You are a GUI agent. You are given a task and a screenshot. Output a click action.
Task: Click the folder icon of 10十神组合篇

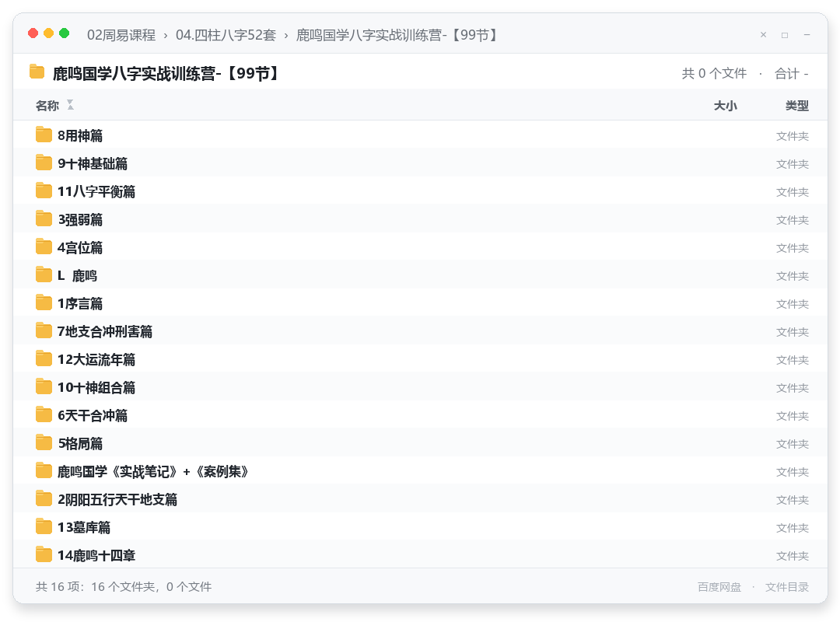click(x=44, y=386)
